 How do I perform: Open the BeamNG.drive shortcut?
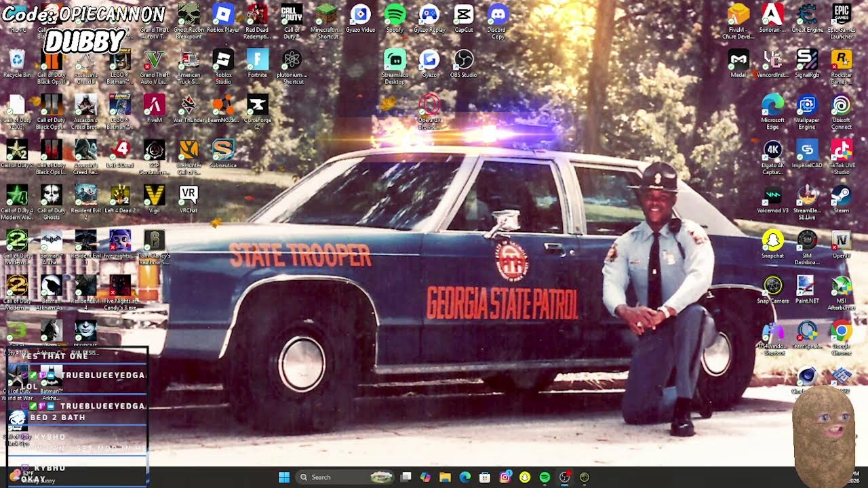[x=223, y=108]
